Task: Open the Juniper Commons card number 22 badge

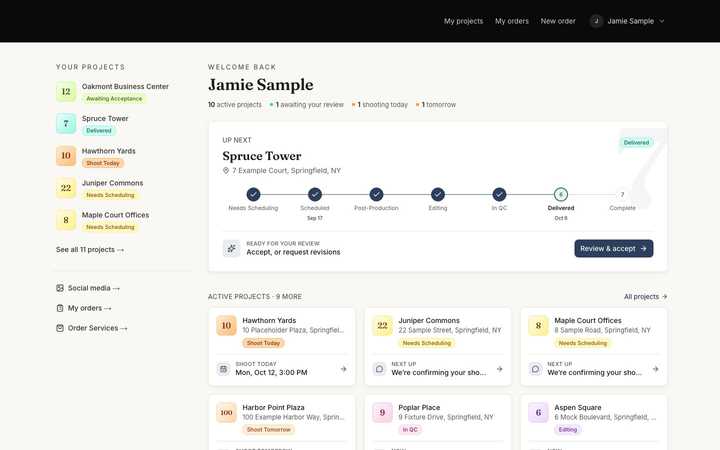Action: (382, 326)
